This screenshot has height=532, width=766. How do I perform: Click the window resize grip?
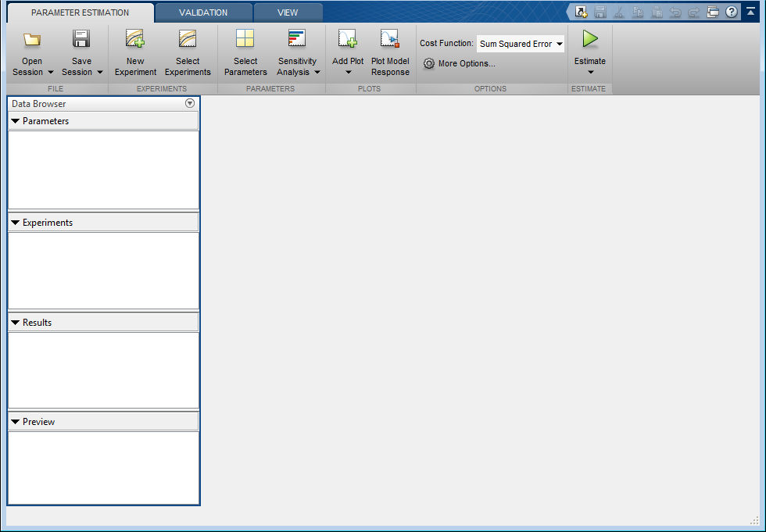pos(755,520)
